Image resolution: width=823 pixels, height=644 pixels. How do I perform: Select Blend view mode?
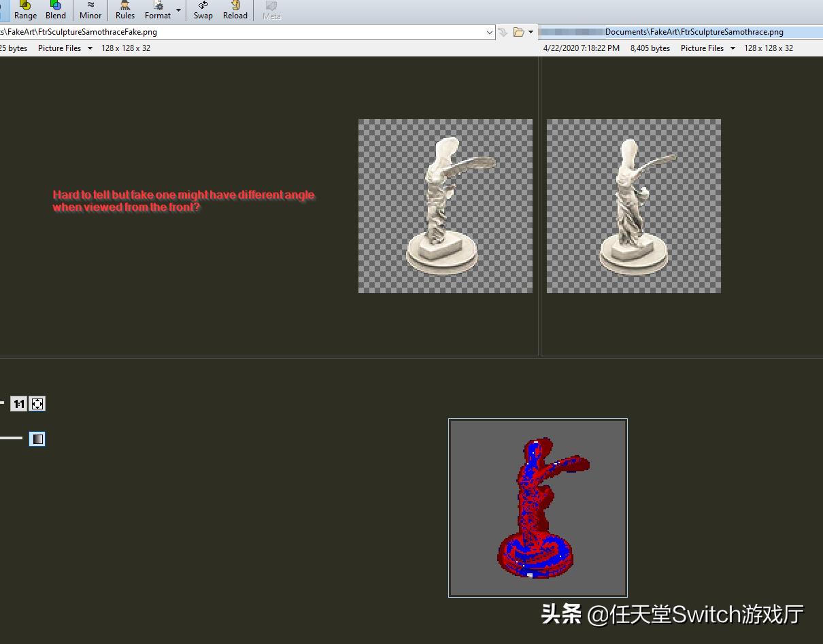pyautogui.click(x=56, y=10)
